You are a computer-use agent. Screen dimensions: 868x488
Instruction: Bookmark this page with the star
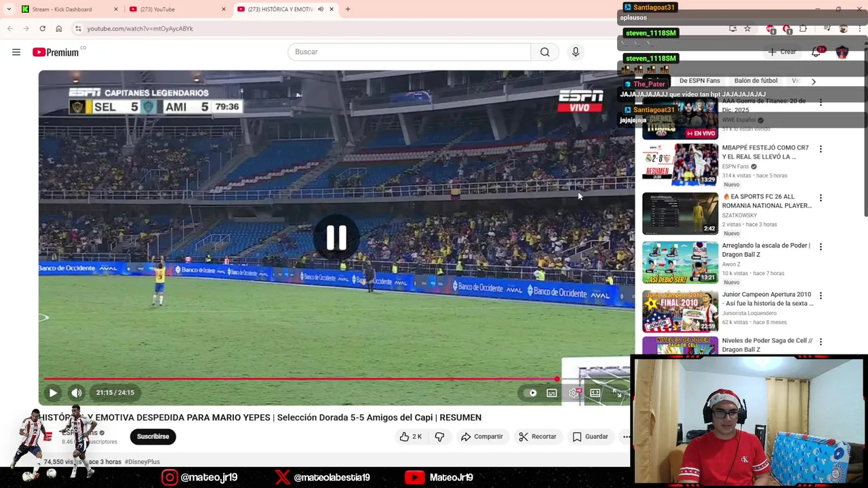tap(747, 28)
